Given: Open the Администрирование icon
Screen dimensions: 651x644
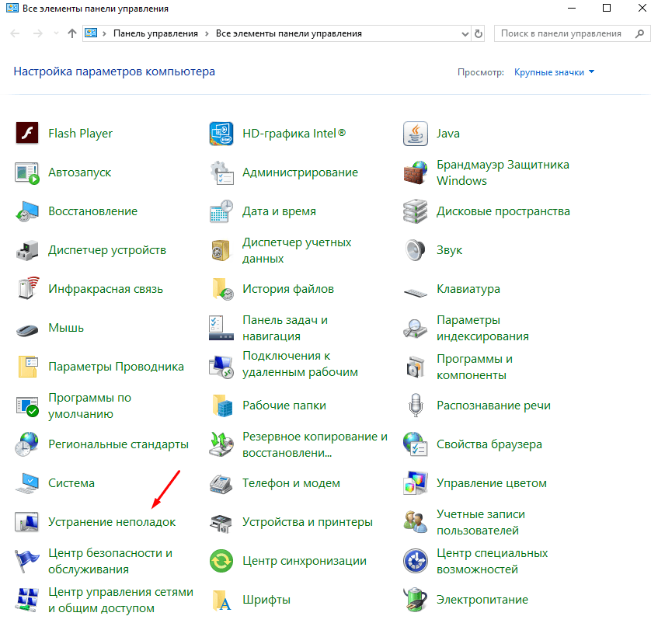Looking at the screenshot, I should coord(221,172).
